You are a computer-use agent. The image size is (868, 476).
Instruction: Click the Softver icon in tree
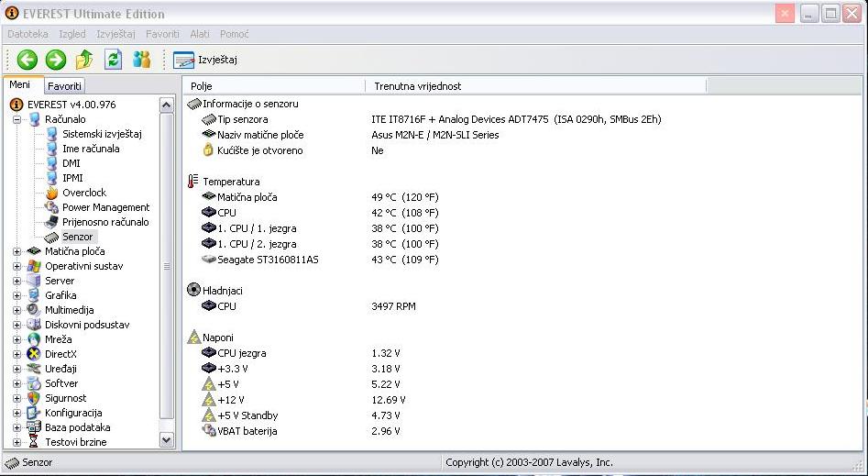pyautogui.click(x=34, y=383)
